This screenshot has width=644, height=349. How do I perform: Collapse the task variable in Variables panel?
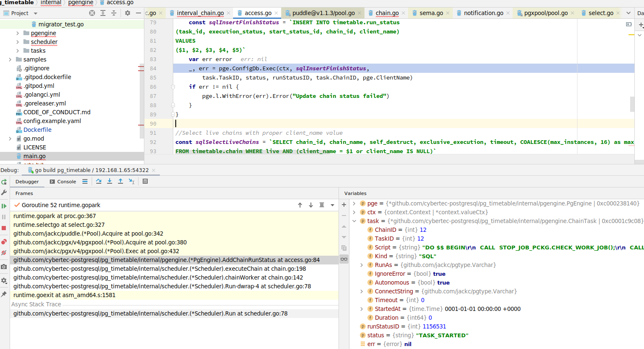[x=354, y=221]
